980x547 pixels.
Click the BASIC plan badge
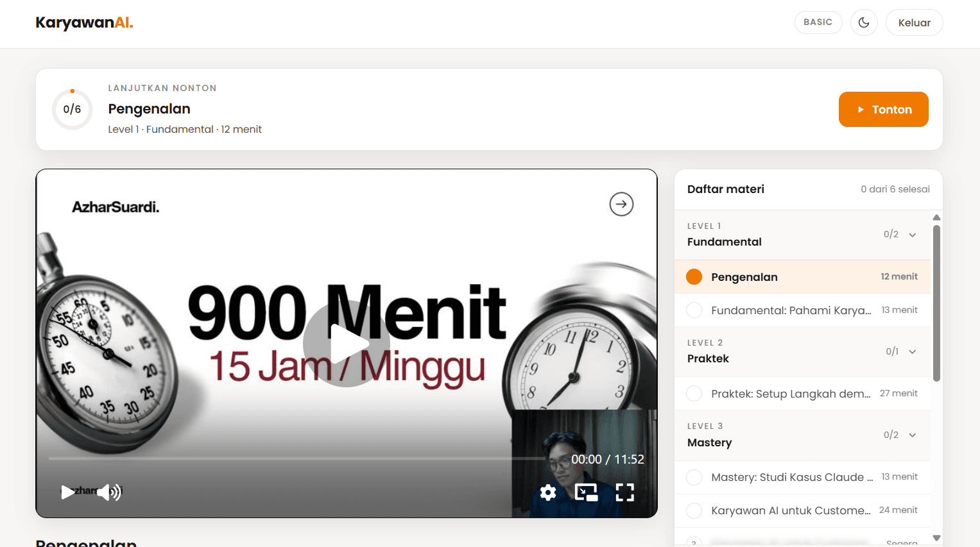pyautogui.click(x=818, y=22)
